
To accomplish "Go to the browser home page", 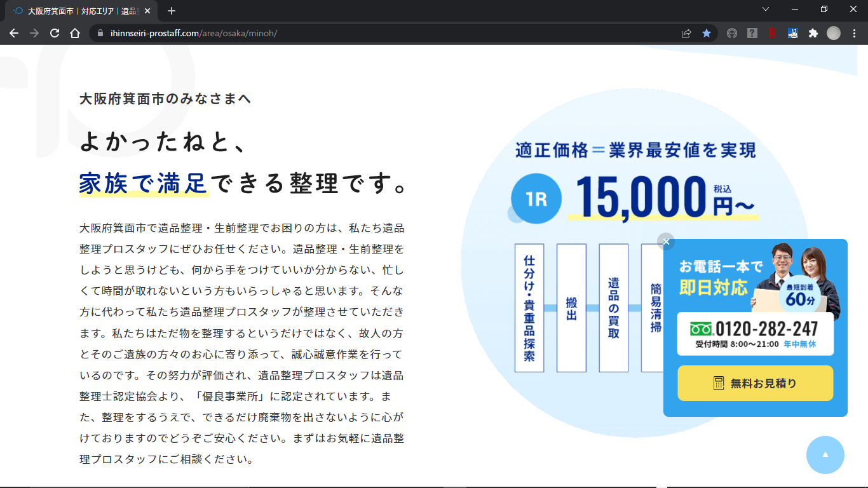I will pyautogui.click(x=75, y=34).
